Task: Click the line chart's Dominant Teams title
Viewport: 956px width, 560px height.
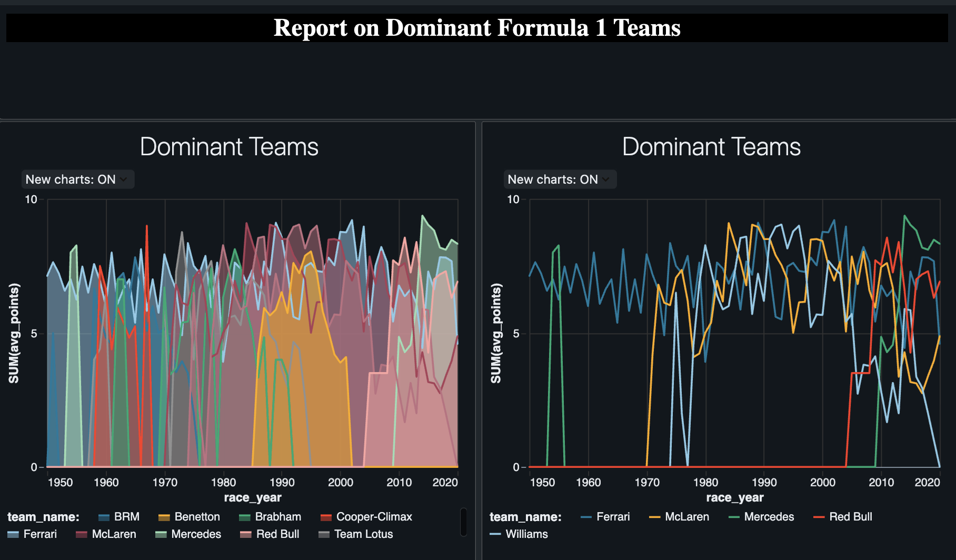Action: click(711, 147)
